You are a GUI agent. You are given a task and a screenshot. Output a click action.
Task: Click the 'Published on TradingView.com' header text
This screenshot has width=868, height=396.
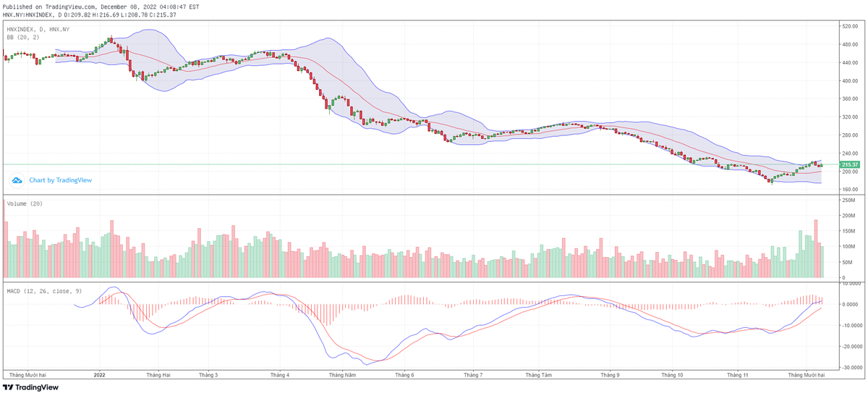click(x=101, y=6)
